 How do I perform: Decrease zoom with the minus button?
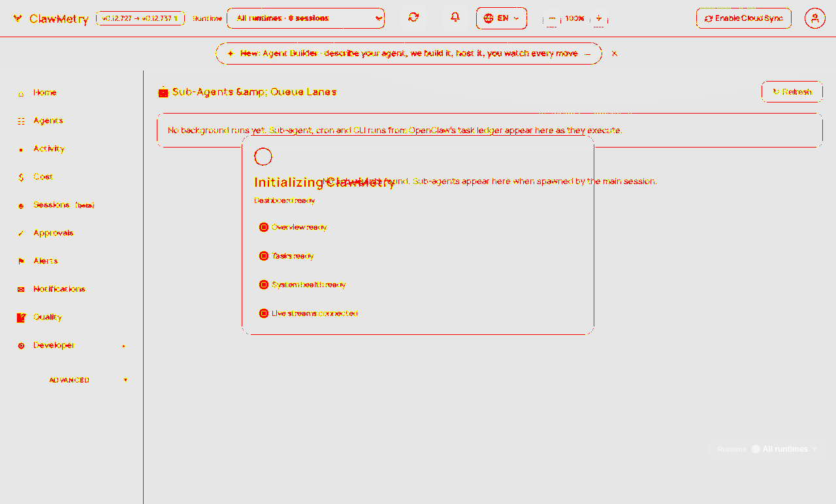click(x=552, y=19)
